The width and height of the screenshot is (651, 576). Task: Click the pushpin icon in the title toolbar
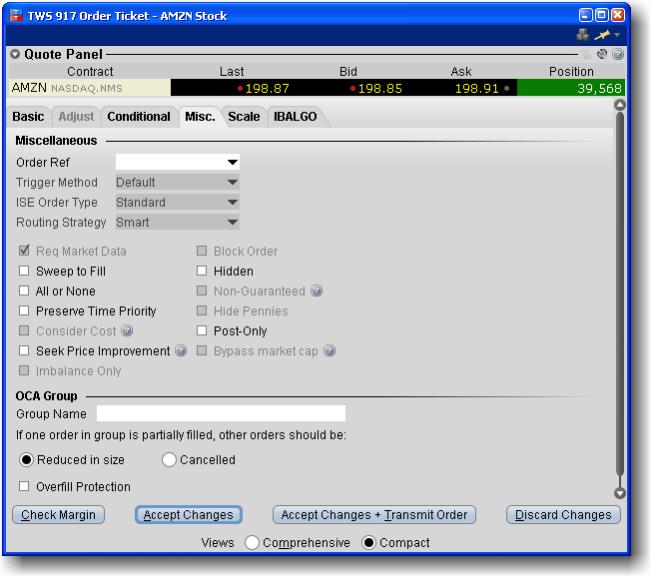pyautogui.click(x=602, y=35)
